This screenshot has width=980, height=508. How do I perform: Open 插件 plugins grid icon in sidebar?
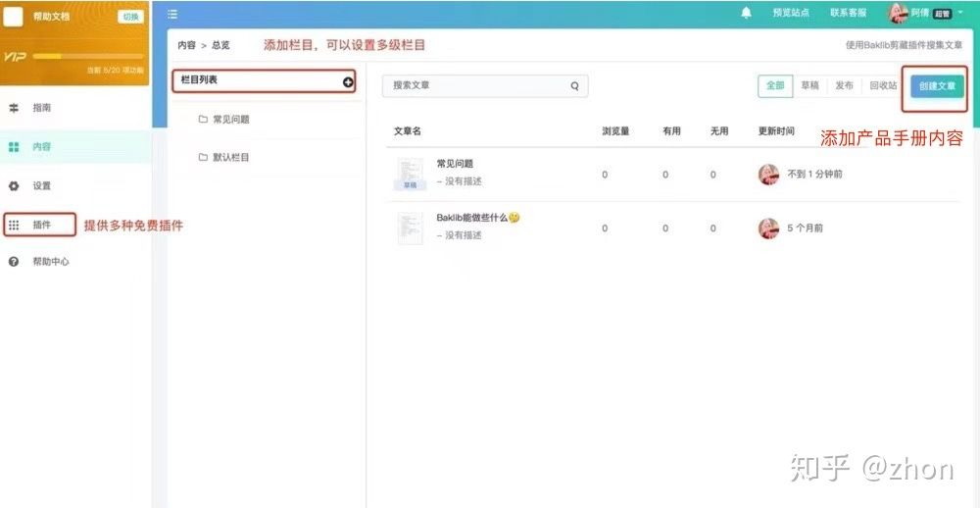(x=14, y=225)
